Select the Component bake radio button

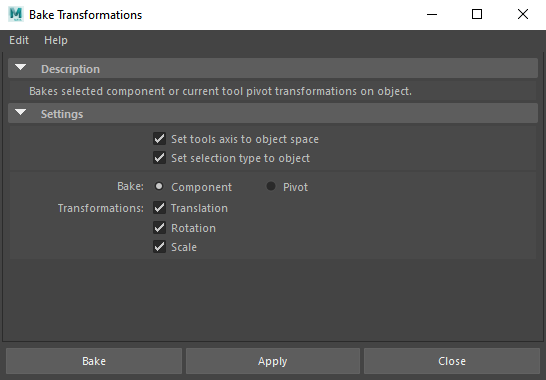pos(159,186)
